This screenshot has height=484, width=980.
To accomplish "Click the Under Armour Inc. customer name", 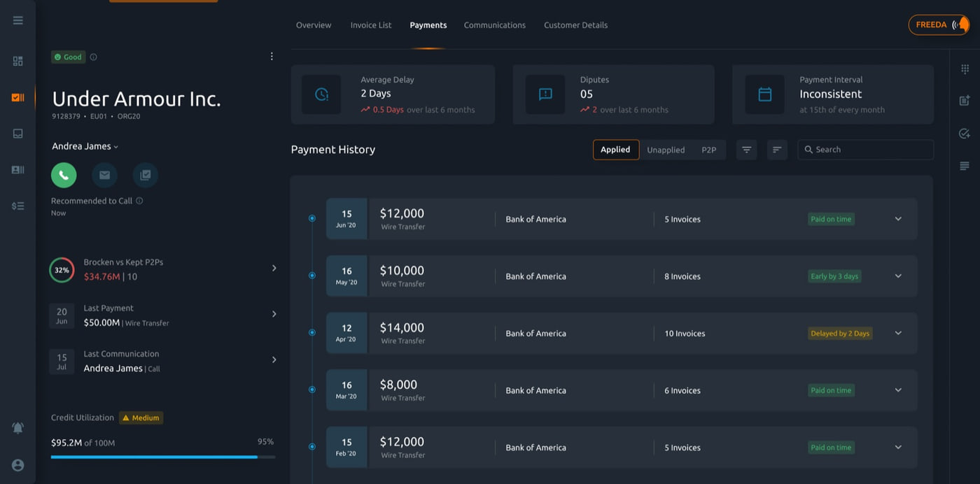I will tap(136, 99).
